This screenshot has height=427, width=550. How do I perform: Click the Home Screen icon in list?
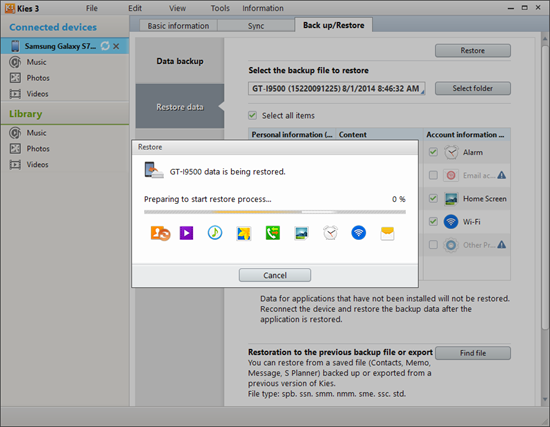451,199
